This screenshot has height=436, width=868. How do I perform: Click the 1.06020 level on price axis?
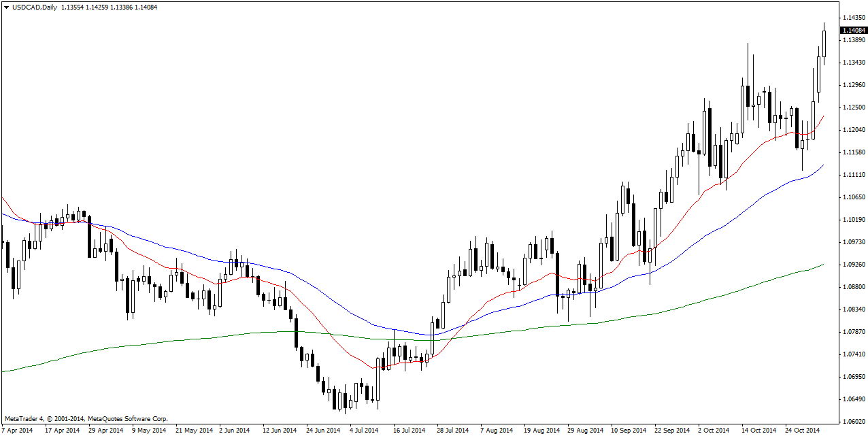pos(854,421)
